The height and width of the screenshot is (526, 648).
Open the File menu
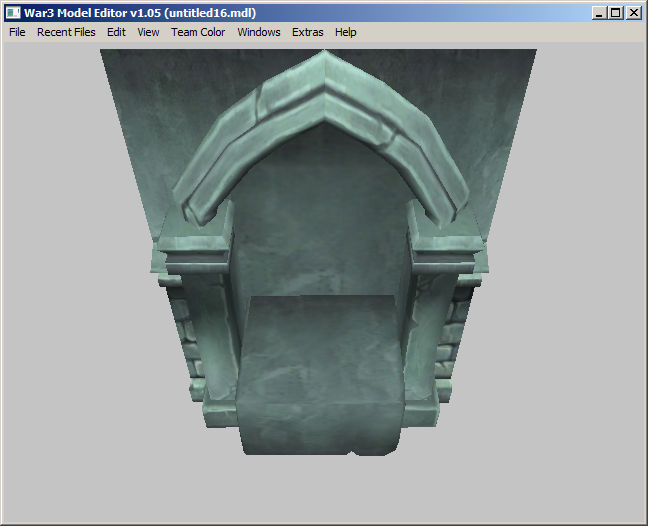[x=17, y=32]
